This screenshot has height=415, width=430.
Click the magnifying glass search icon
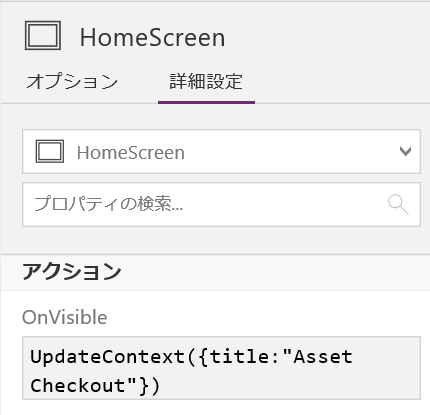tap(398, 204)
